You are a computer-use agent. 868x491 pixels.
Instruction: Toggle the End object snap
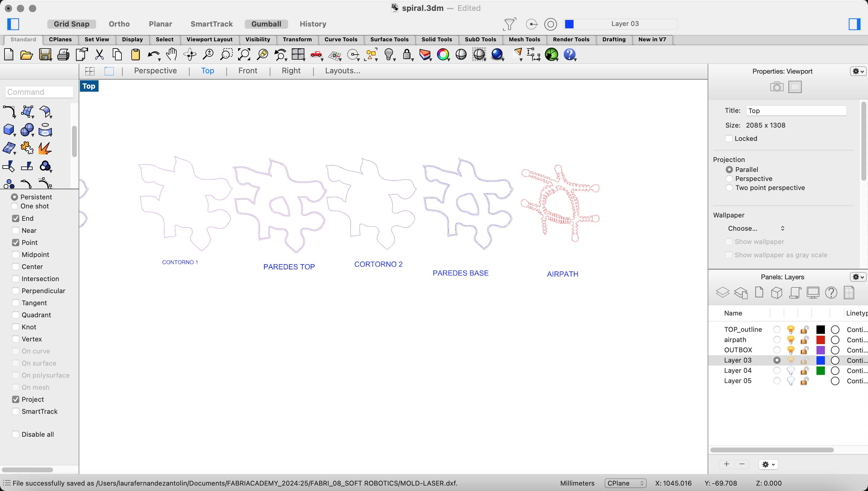coord(15,218)
